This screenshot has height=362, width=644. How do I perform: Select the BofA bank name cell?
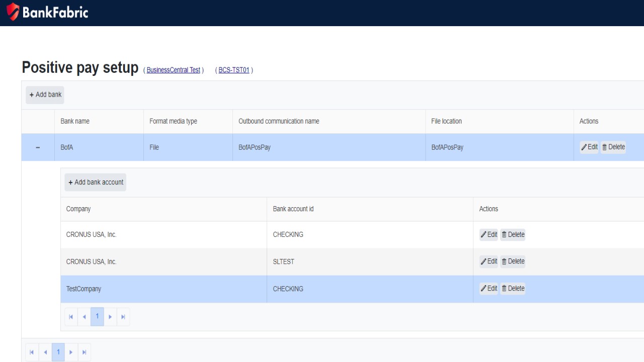[99, 147]
